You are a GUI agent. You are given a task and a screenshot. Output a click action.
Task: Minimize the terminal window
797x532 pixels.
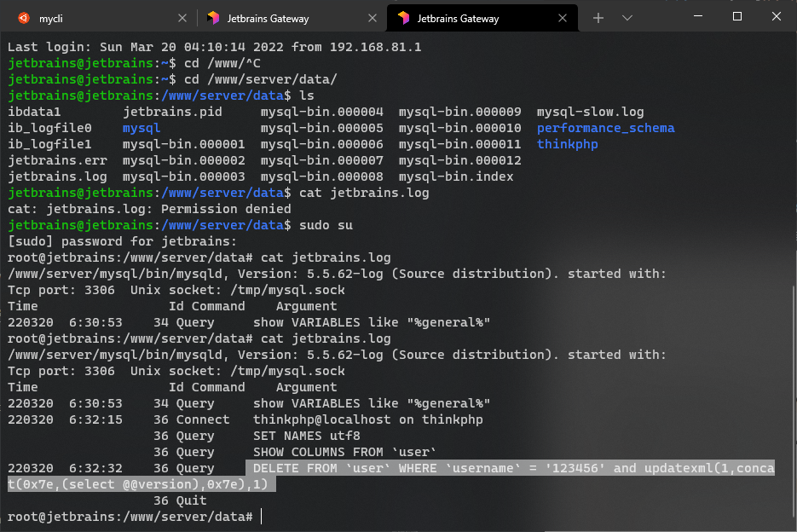pos(698,16)
